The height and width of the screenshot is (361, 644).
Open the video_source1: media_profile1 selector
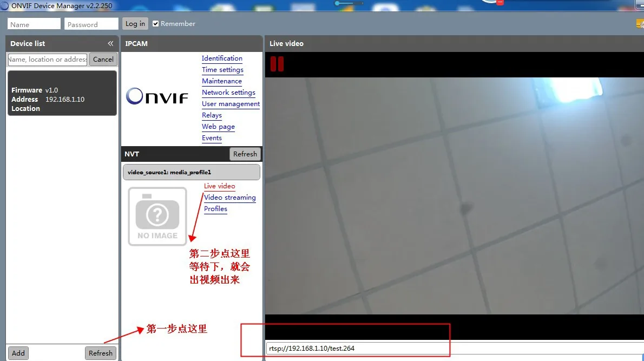(x=191, y=172)
